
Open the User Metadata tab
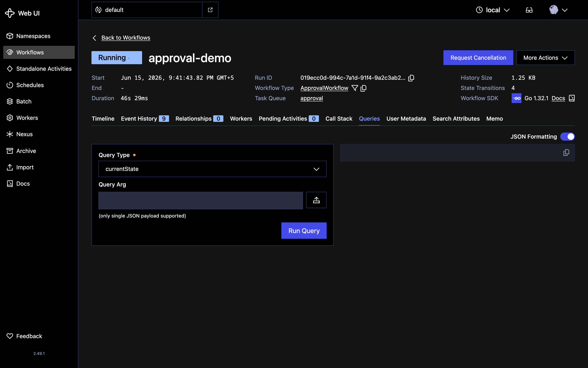click(x=406, y=119)
